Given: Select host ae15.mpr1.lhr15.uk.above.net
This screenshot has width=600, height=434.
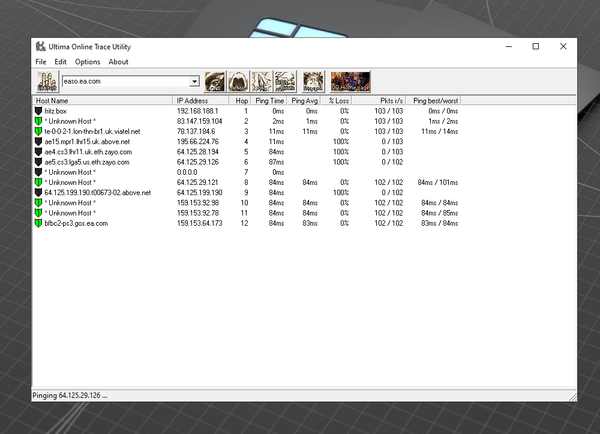Looking at the screenshot, I should [x=87, y=142].
